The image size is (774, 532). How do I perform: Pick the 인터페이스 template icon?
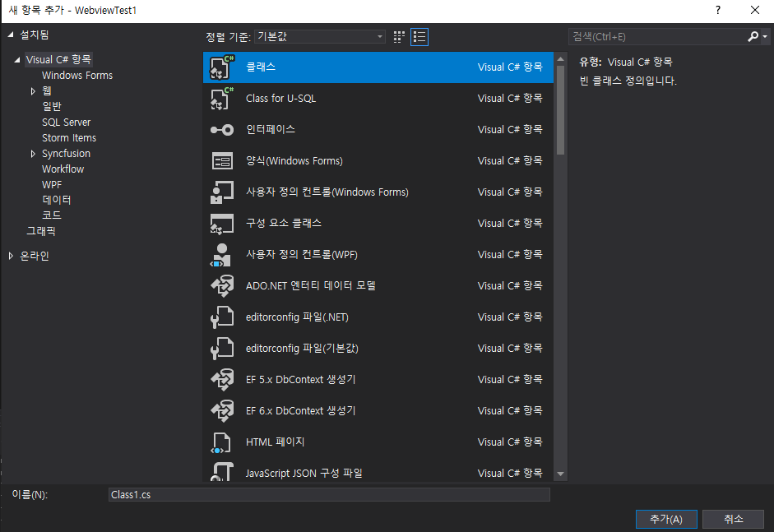[221, 130]
